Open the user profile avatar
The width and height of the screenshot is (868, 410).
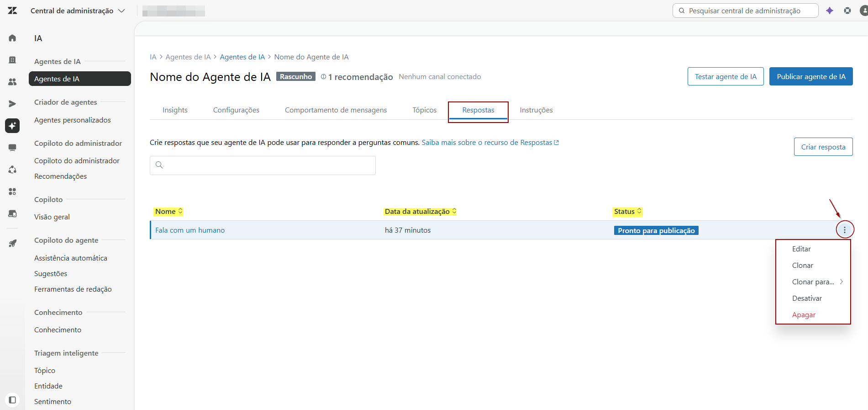click(x=864, y=11)
